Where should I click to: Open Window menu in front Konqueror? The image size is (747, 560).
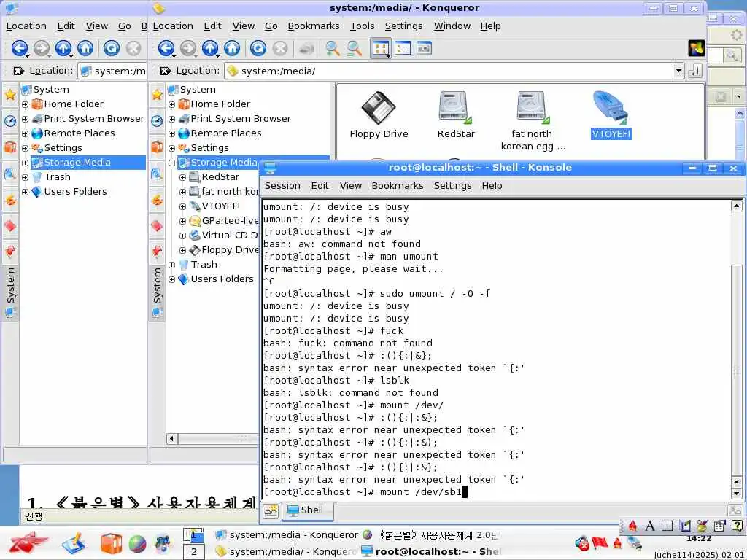(x=452, y=26)
